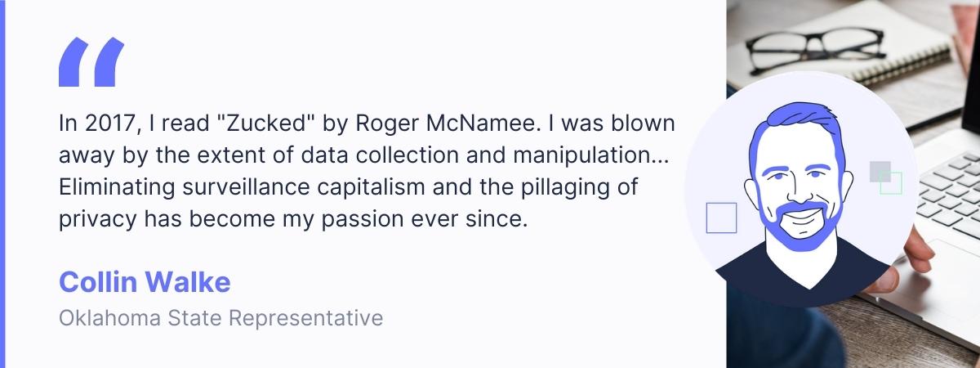This screenshot has height=368, width=980.
Task: Click the Oklahoma State Representative subtitle
Action: coord(220,317)
